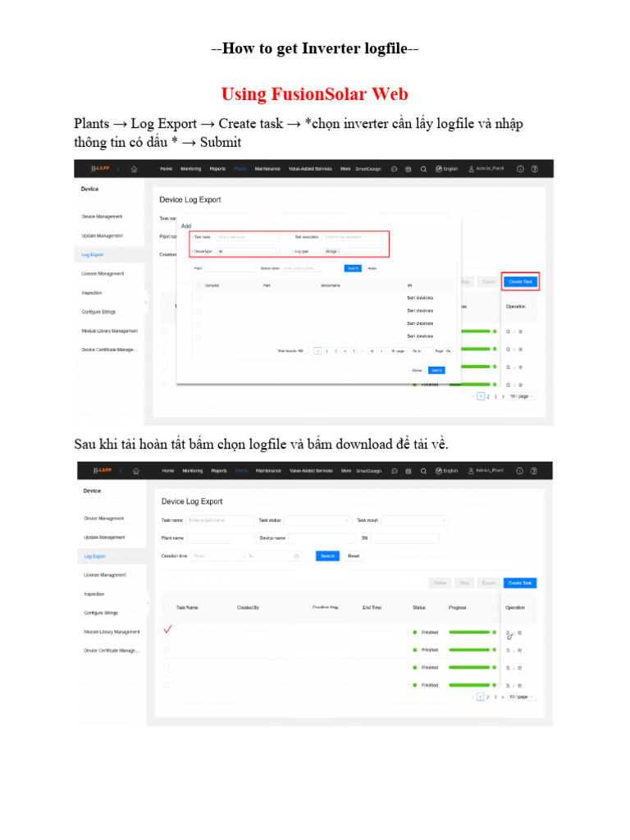Tick the last Seri devices row checkbox in the Add dialog
Image resolution: width=630 pixels, height=840 pixels.
click(199, 336)
